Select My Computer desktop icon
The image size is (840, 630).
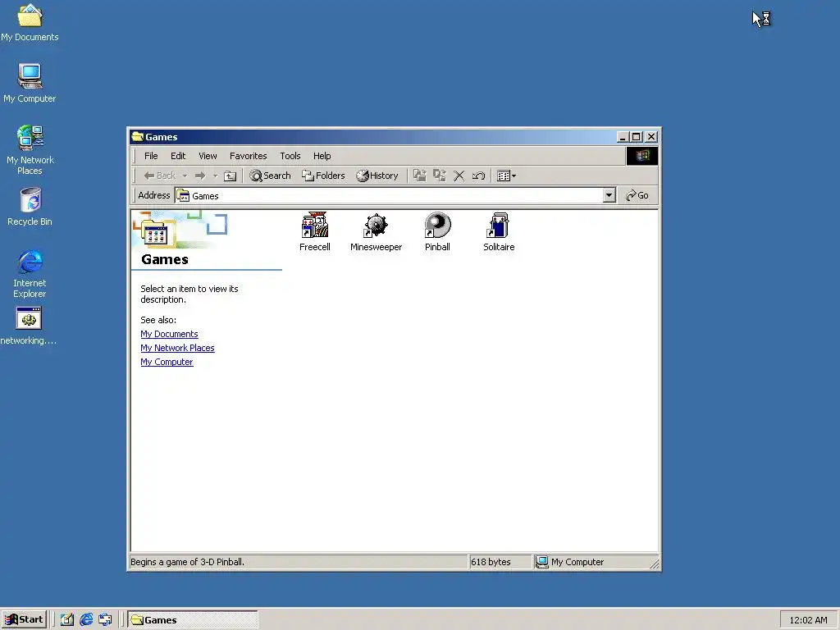coord(30,83)
